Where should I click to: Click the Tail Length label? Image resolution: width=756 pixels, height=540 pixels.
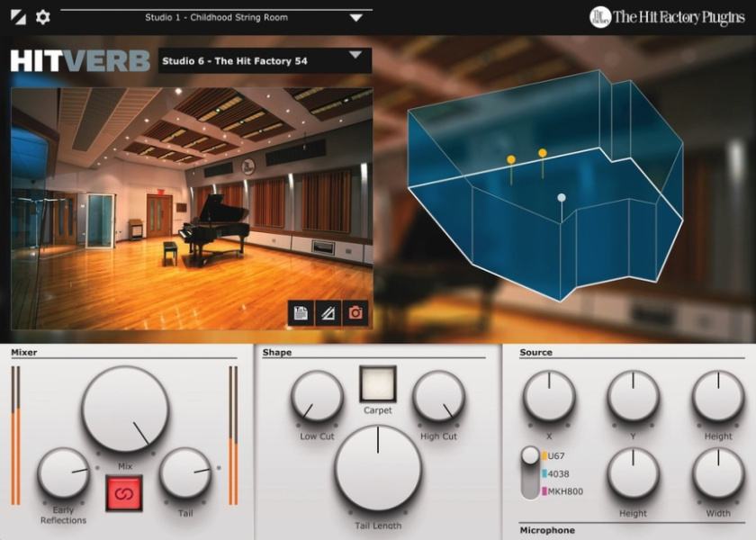click(x=378, y=526)
